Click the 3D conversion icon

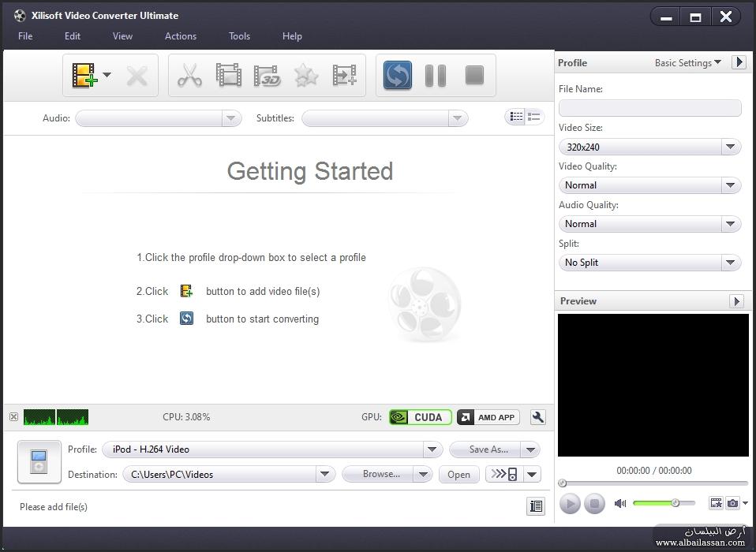[267, 76]
